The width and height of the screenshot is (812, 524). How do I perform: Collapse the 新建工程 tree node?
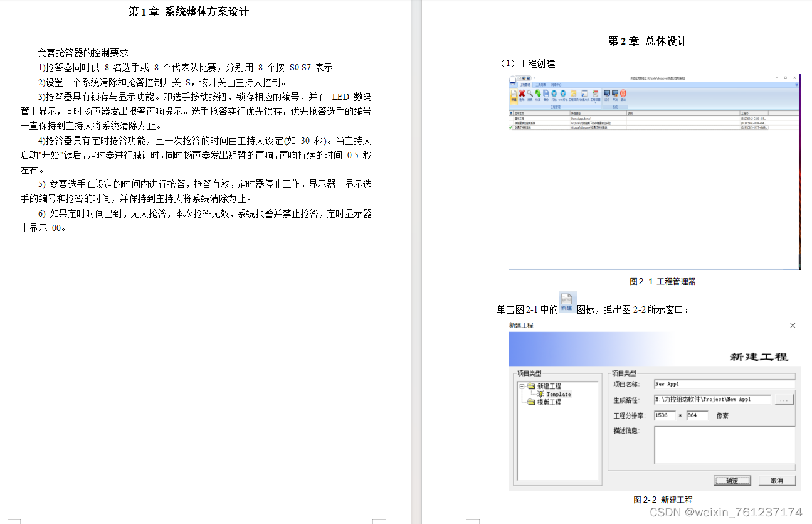point(522,387)
